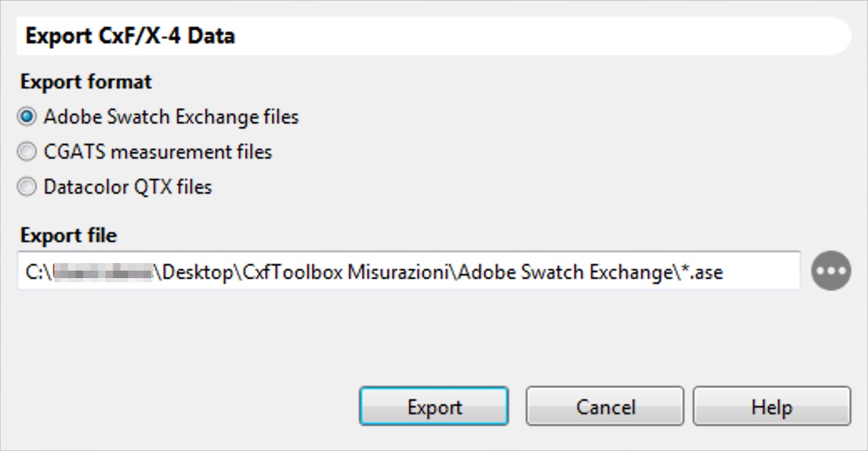Cancel the export dialog
Image resolution: width=868 pixels, height=451 pixels.
click(x=606, y=408)
